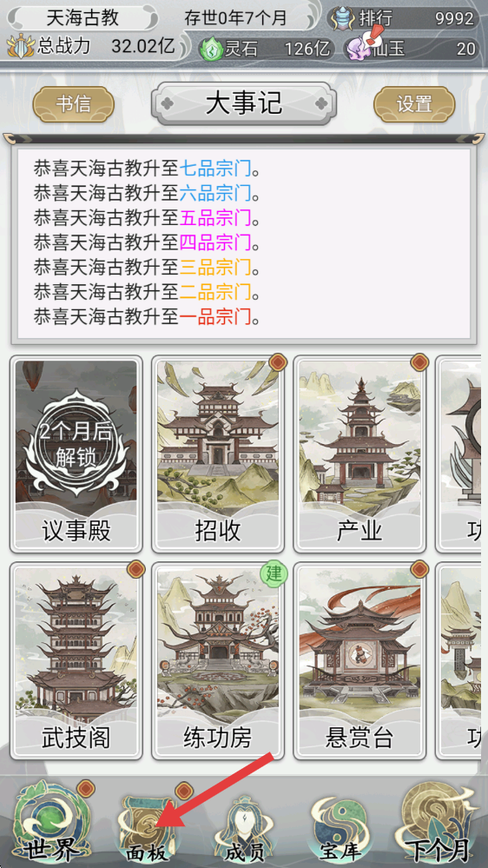
Task: Open the 书信 letters button
Action: coord(74,104)
